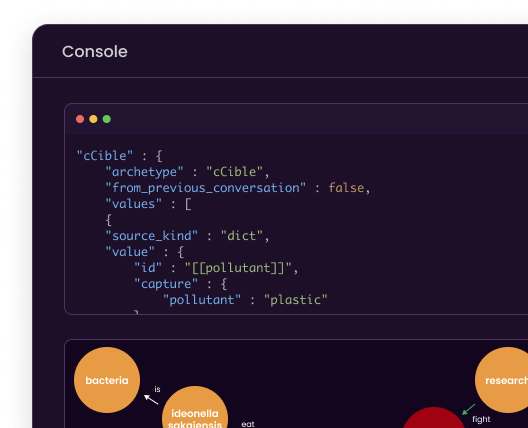Viewport: 528px width, 428px height.
Task: Click the false value
Action: tap(346, 188)
